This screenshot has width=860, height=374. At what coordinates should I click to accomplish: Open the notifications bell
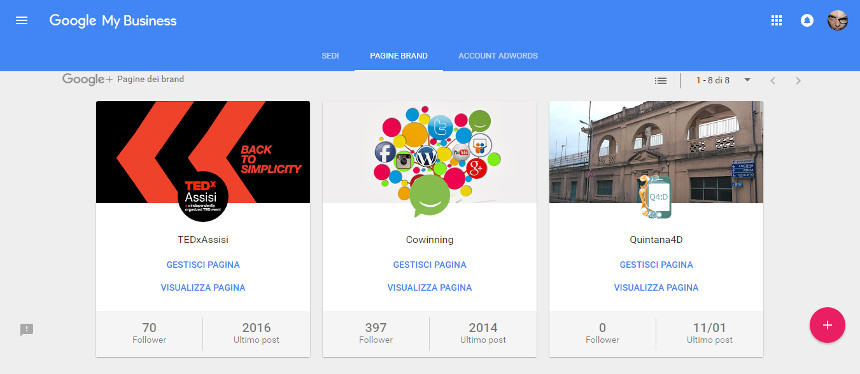(x=807, y=21)
